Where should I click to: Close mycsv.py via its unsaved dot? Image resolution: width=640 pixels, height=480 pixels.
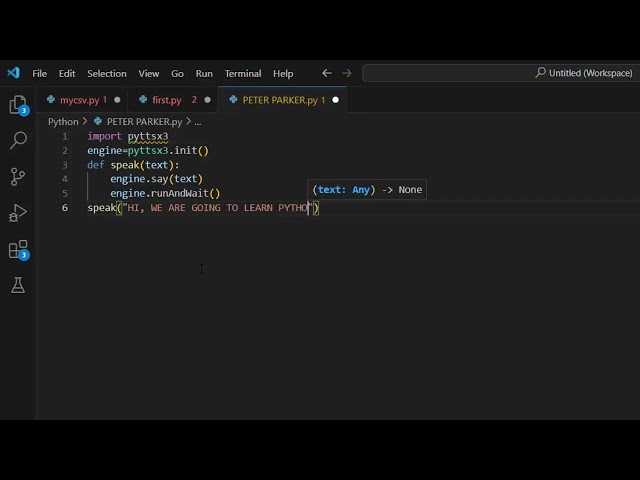[x=117, y=100]
